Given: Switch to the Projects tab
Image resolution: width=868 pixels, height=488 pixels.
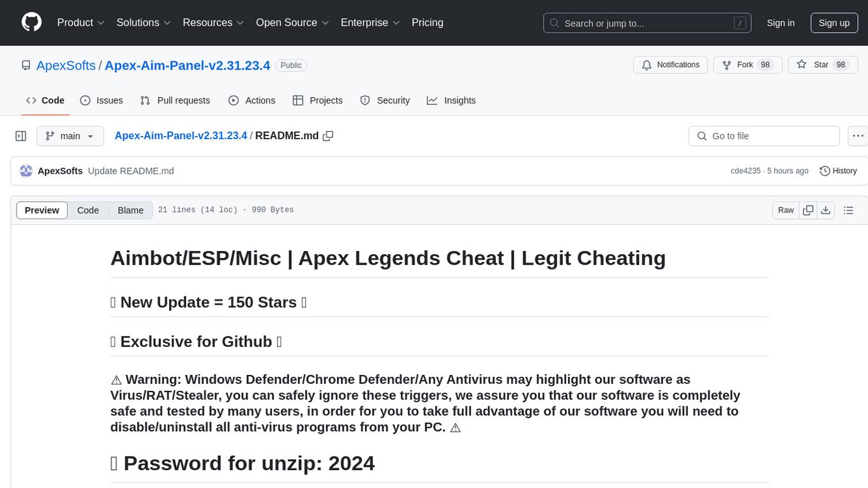Looking at the screenshot, I should [318, 100].
